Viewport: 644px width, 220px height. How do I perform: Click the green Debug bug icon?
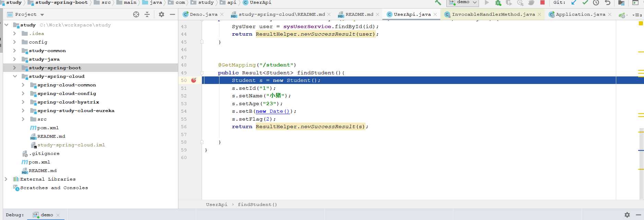pyautogui.click(x=498, y=3)
